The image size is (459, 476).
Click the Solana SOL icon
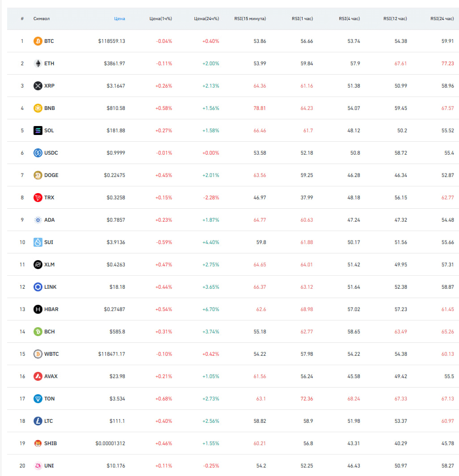pyautogui.click(x=38, y=131)
